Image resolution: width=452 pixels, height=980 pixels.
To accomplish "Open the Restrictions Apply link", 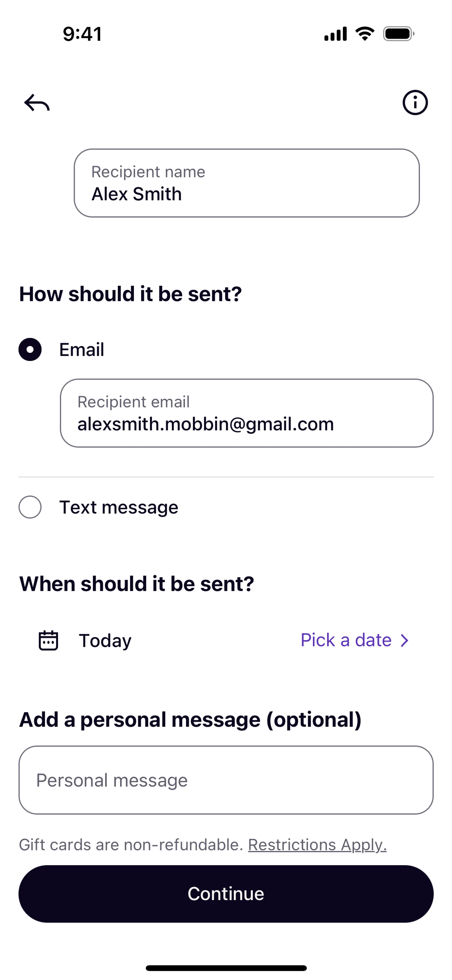I will pyautogui.click(x=317, y=845).
